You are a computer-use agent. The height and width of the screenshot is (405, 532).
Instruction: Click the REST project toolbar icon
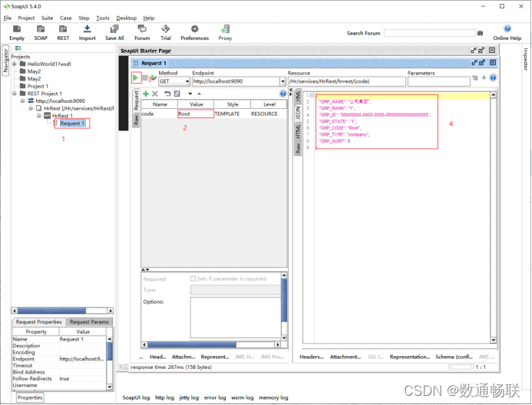pos(63,33)
